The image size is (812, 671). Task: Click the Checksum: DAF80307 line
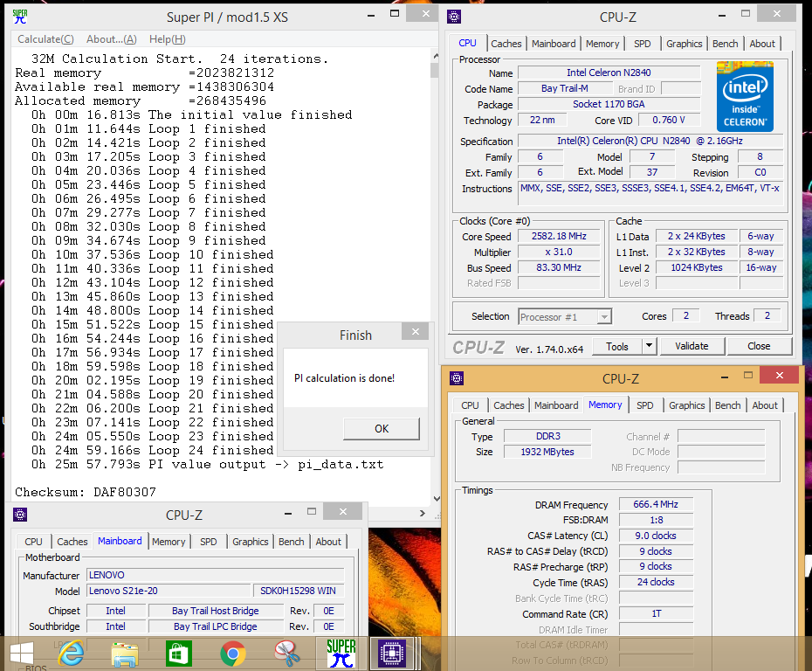86,492
